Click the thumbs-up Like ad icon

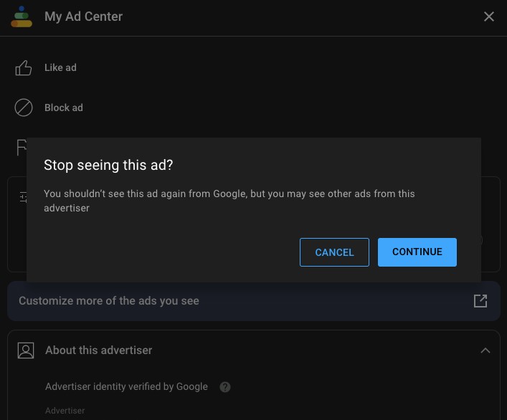point(24,68)
